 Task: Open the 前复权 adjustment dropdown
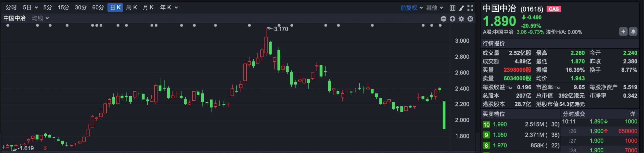click(x=411, y=8)
